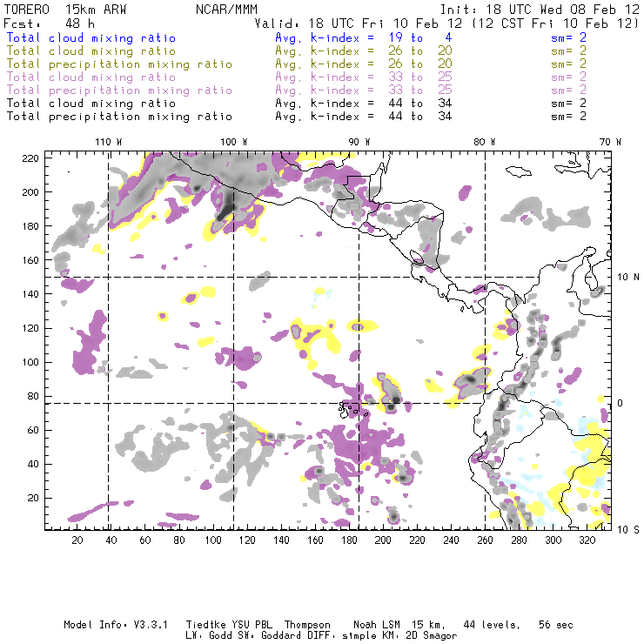Click the black "Total cloud mixing ratio" legend entry
The width and height of the screenshot is (644, 644).
click(91, 104)
